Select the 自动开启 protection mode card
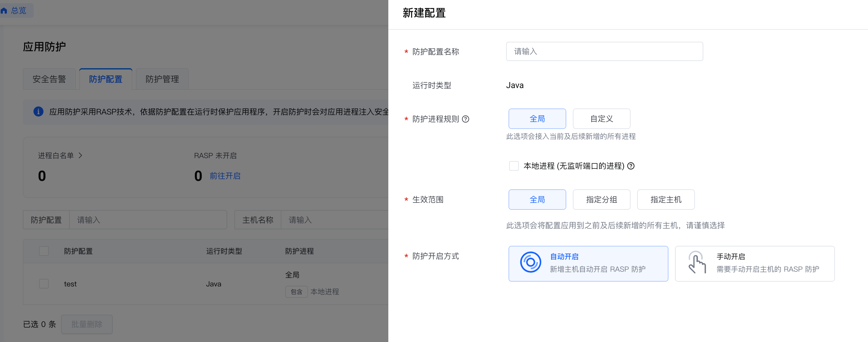The image size is (868, 342). coord(588,264)
